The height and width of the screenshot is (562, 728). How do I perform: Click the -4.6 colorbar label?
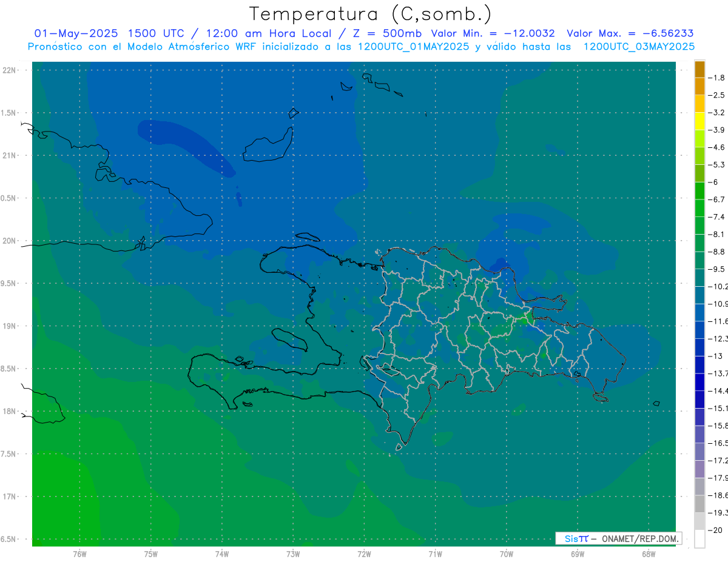tap(717, 147)
